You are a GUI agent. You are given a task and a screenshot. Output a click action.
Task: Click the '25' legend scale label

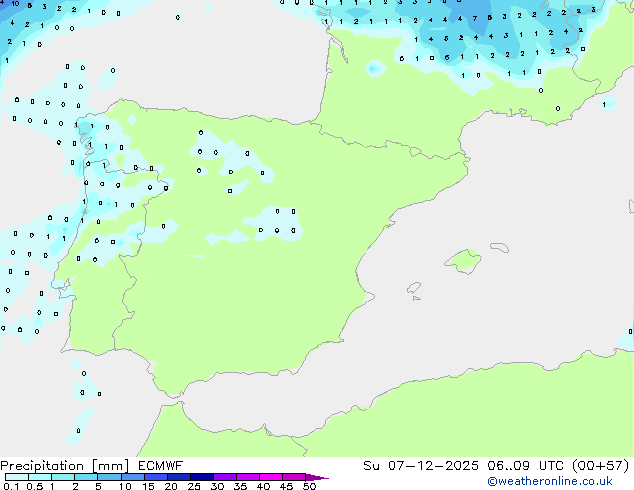194,486
